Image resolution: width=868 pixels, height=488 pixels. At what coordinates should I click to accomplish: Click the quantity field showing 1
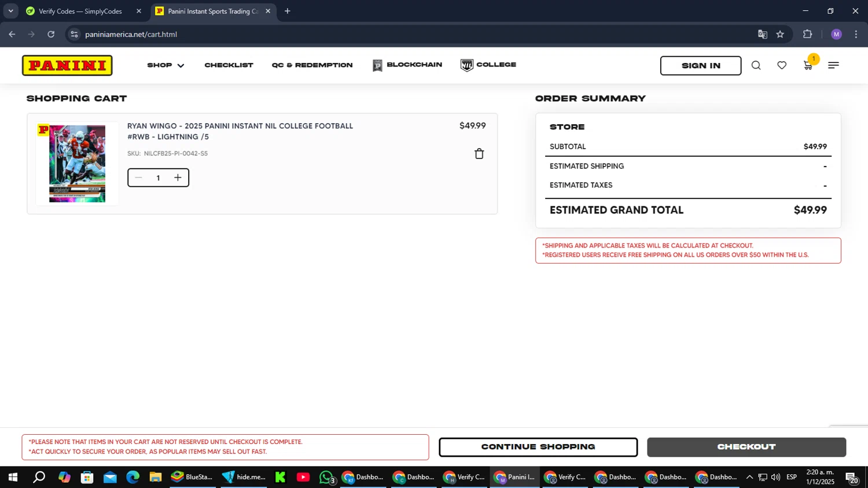tap(158, 178)
